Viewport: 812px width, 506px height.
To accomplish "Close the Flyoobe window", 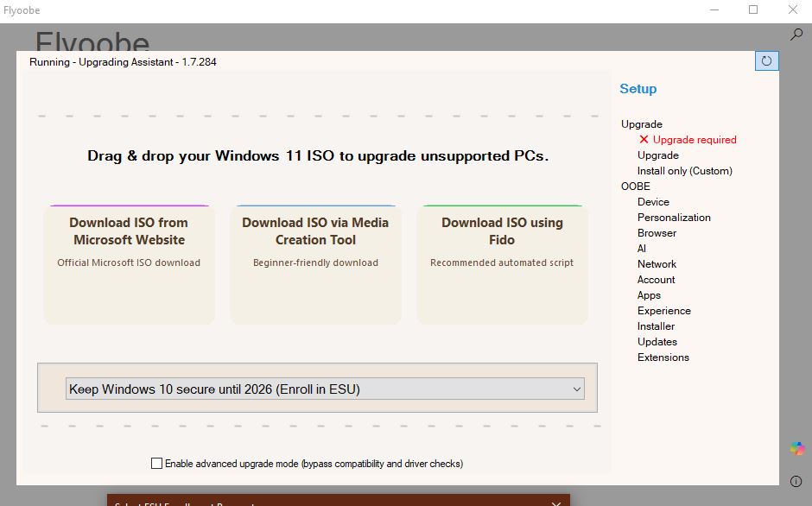I will pyautogui.click(x=793, y=9).
